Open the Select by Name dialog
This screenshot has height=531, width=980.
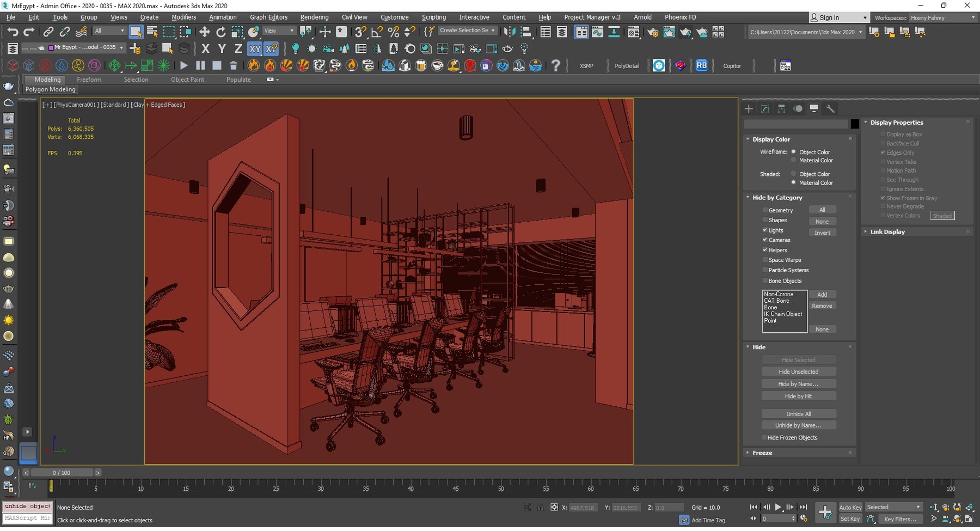coord(151,32)
